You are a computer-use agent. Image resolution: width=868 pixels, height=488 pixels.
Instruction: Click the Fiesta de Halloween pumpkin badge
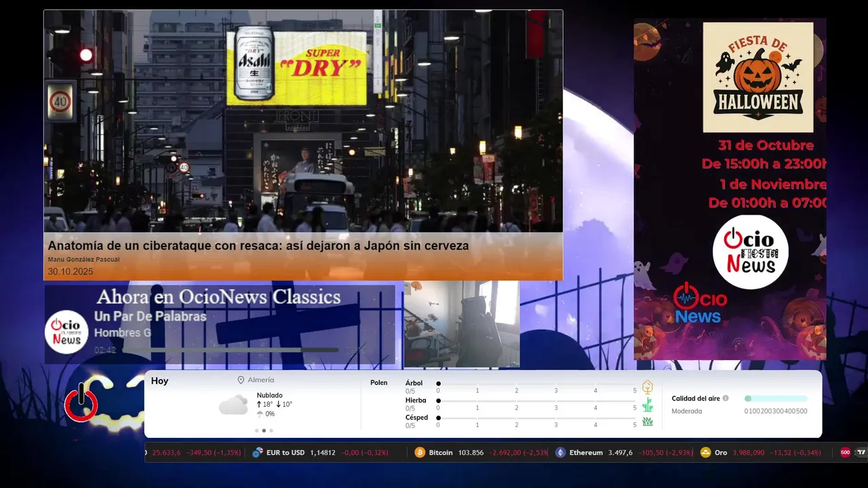pyautogui.click(x=758, y=77)
